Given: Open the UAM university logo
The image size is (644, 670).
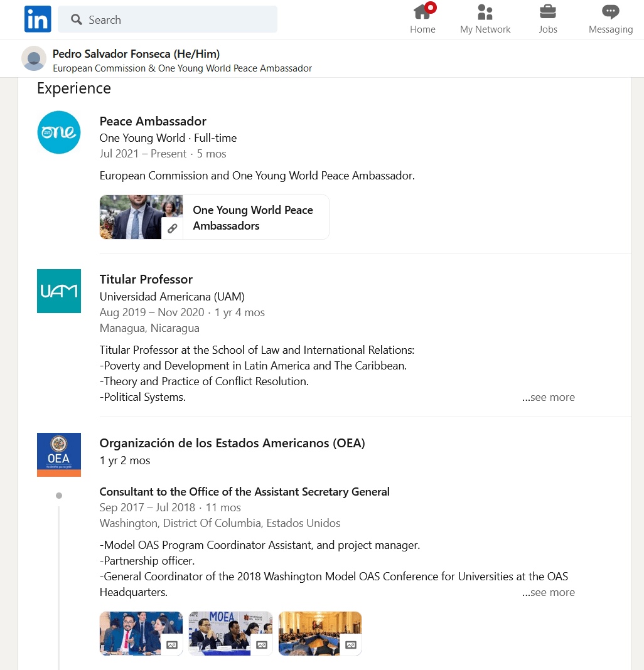Looking at the screenshot, I should click(x=59, y=291).
